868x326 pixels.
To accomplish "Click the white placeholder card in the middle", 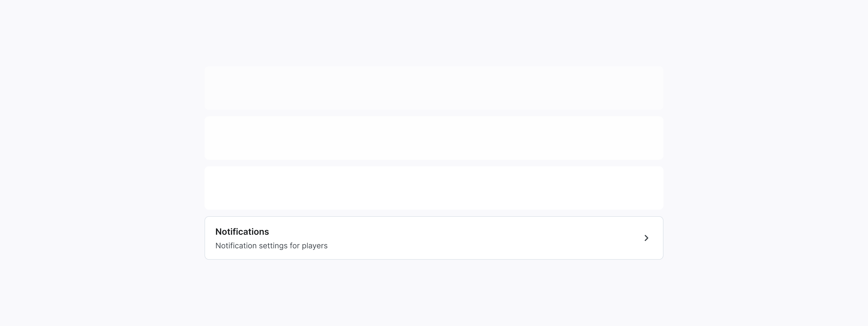I will point(434,138).
